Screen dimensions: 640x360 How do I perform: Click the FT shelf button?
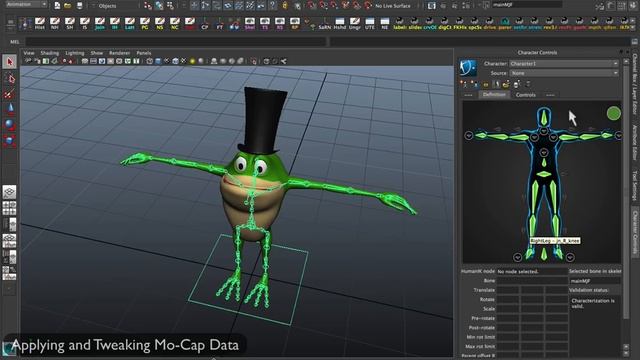tap(220, 24)
